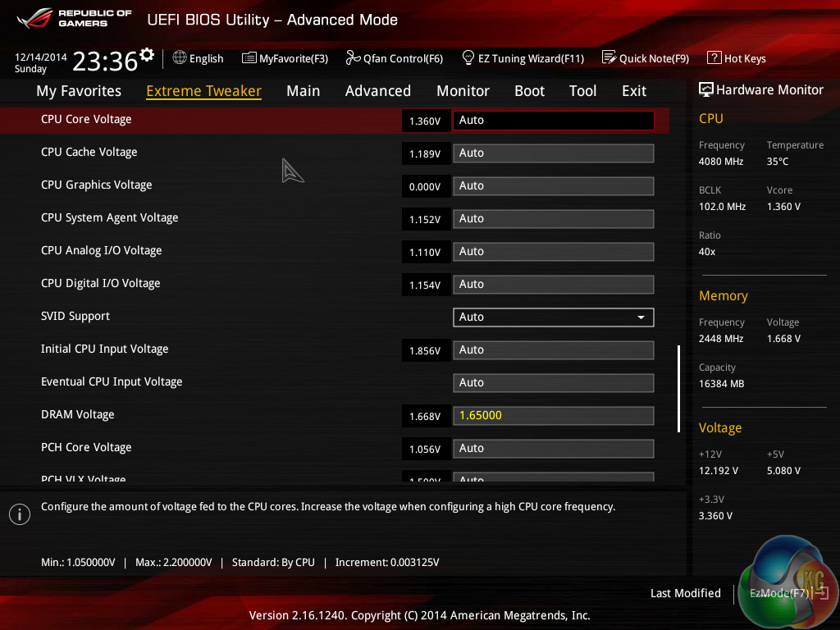Click the CPU Core Voltage input field

(554, 121)
